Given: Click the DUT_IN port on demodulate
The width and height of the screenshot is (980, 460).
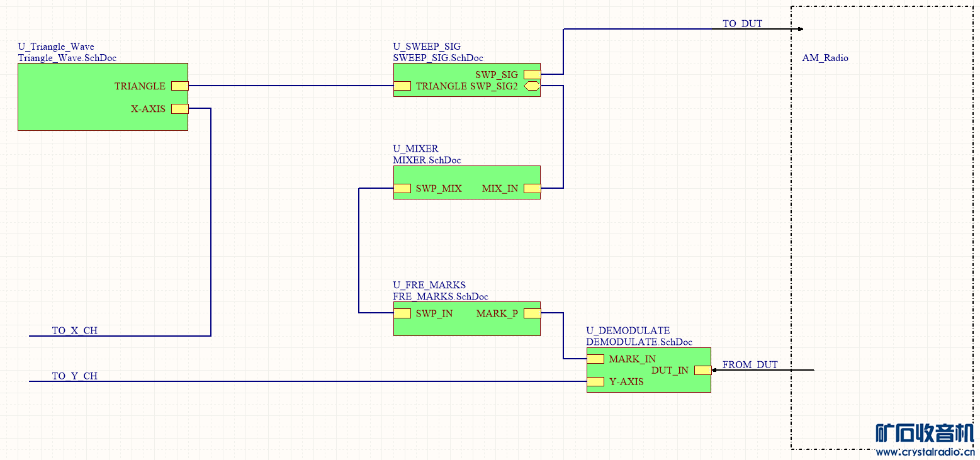Looking at the screenshot, I should point(702,371).
